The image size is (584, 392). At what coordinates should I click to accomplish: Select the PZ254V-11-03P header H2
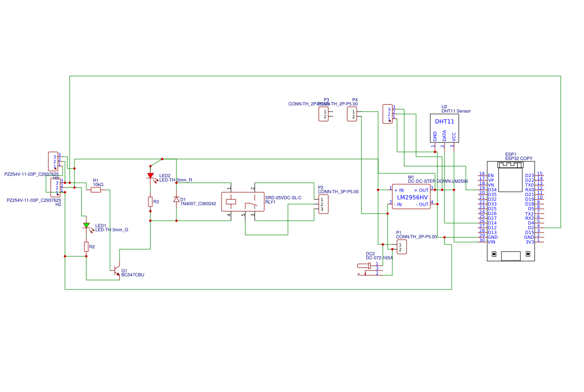[x=56, y=187]
